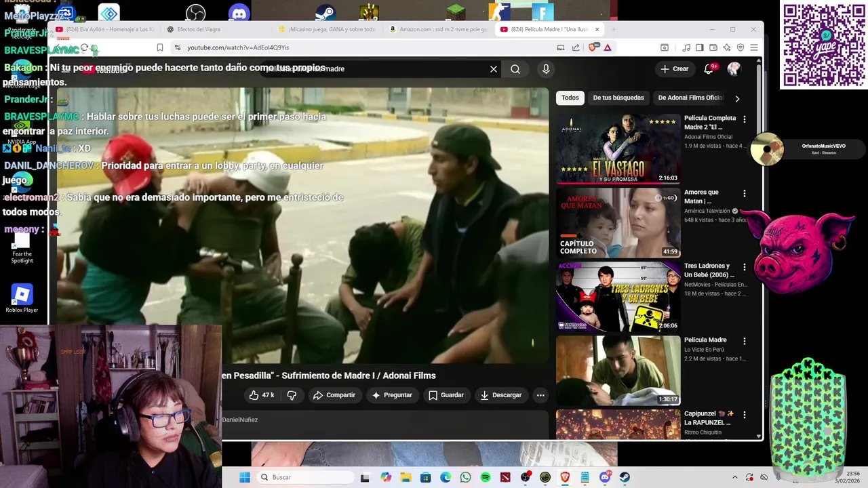Open Leo AI sparkle toolbar icon
868x488 pixels.
pos(727,47)
